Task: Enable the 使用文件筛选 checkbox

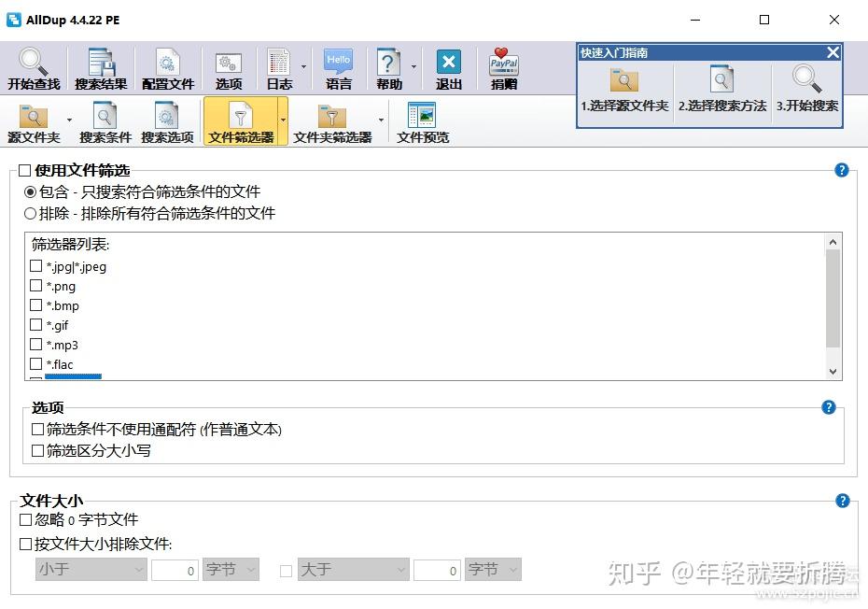Action: 24,170
